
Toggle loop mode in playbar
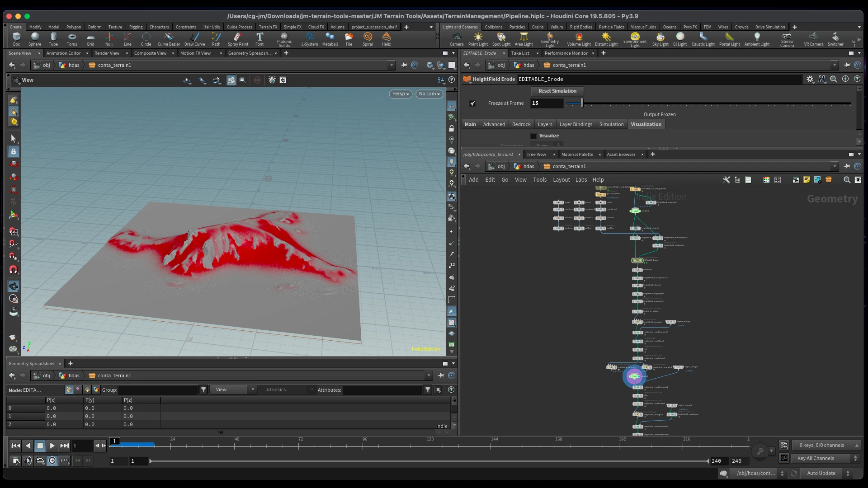[x=40, y=460]
